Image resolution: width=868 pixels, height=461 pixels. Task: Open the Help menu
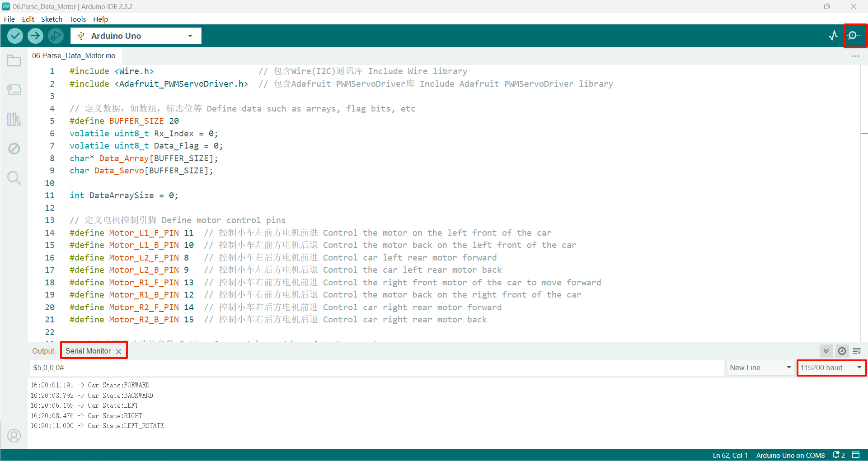pyautogui.click(x=101, y=19)
